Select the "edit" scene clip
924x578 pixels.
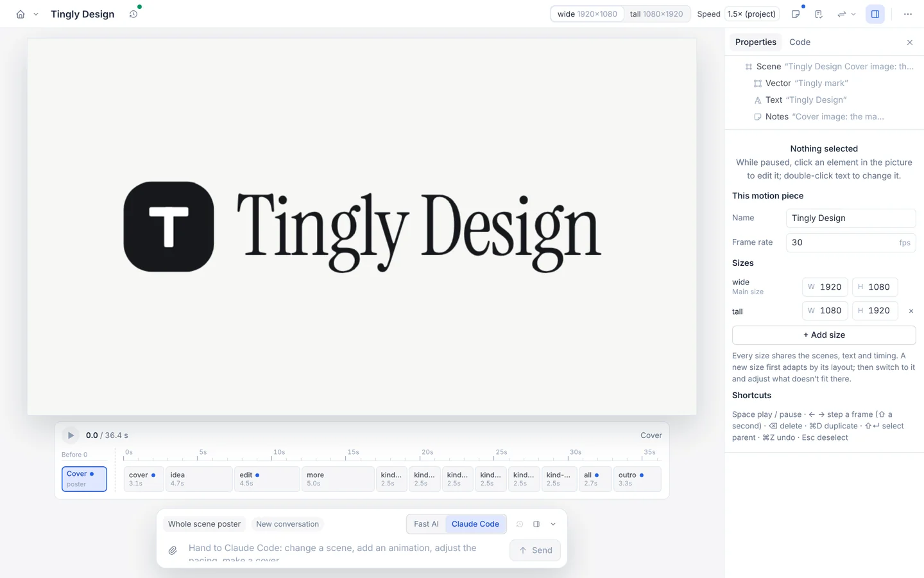(x=268, y=479)
